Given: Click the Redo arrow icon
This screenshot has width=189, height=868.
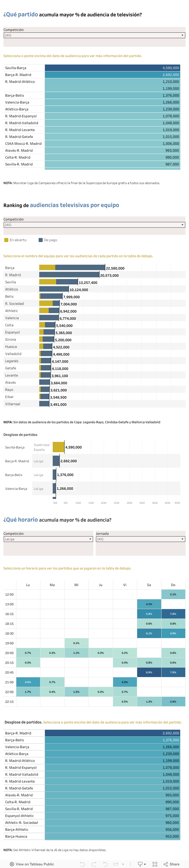Looking at the screenshot, I should point(94,864).
